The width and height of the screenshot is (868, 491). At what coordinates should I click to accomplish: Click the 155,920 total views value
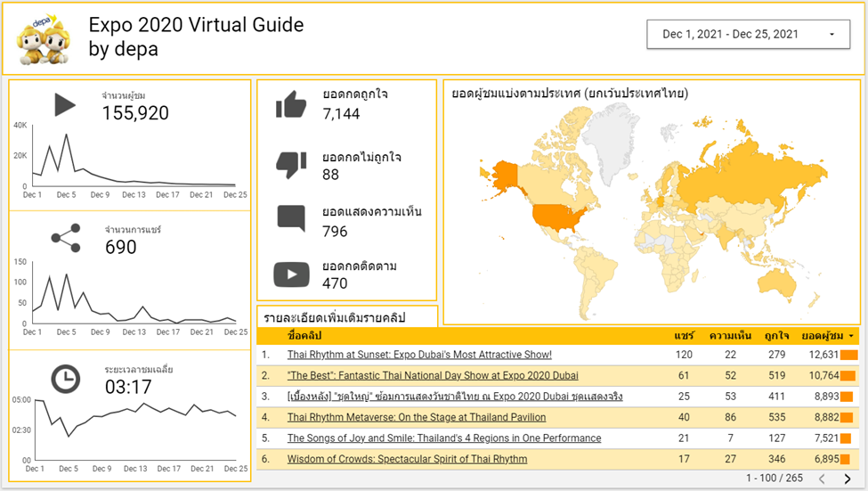pos(135,113)
